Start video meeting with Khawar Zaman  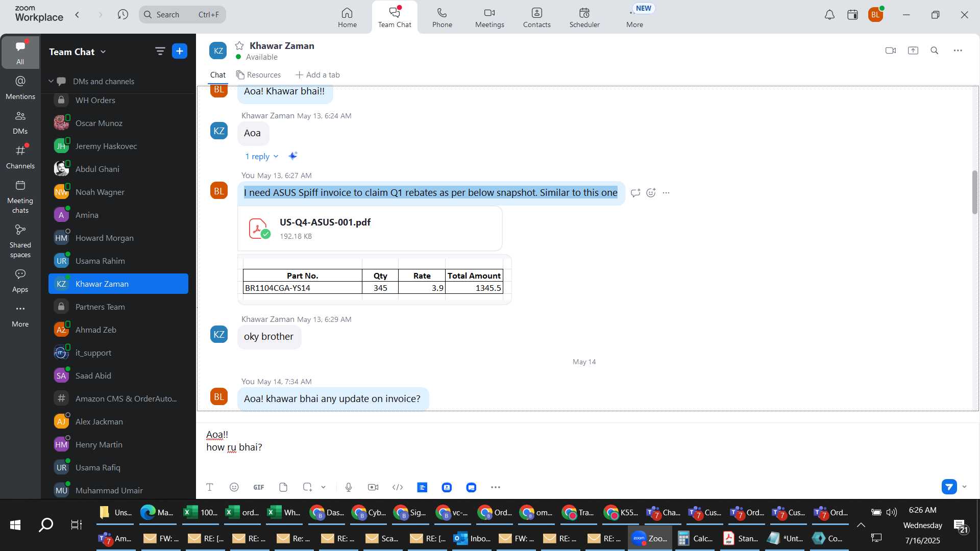click(891, 51)
